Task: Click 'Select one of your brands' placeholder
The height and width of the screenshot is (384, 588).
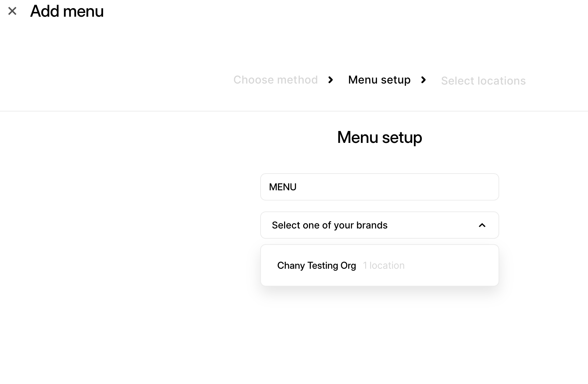Action: click(330, 225)
